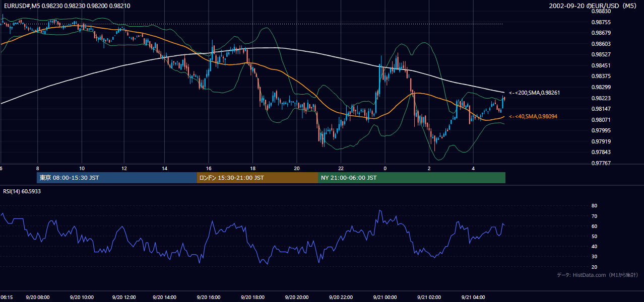Viewport: 644px width, 302px height.
Task: Click the '9/20 08:00' time axis label
Action: (x=38, y=297)
